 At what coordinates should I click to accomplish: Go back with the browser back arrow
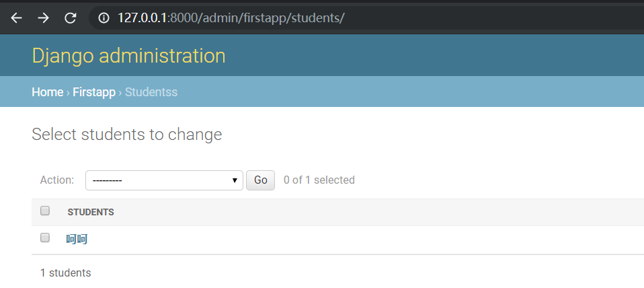click(x=16, y=18)
